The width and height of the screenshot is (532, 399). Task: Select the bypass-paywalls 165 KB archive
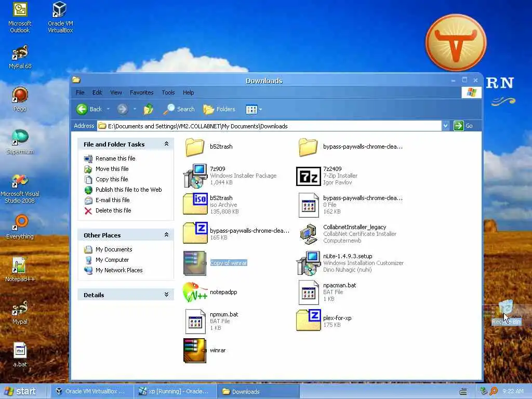(x=236, y=234)
